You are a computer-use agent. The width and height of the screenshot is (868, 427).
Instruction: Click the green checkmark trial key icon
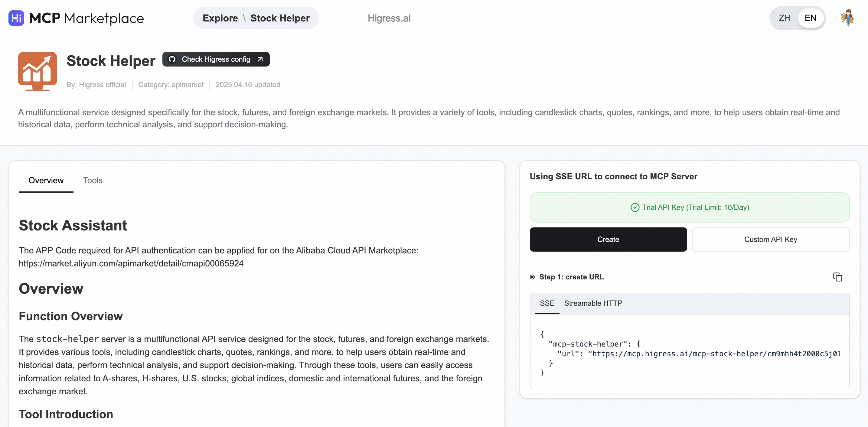(x=635, y=207)
